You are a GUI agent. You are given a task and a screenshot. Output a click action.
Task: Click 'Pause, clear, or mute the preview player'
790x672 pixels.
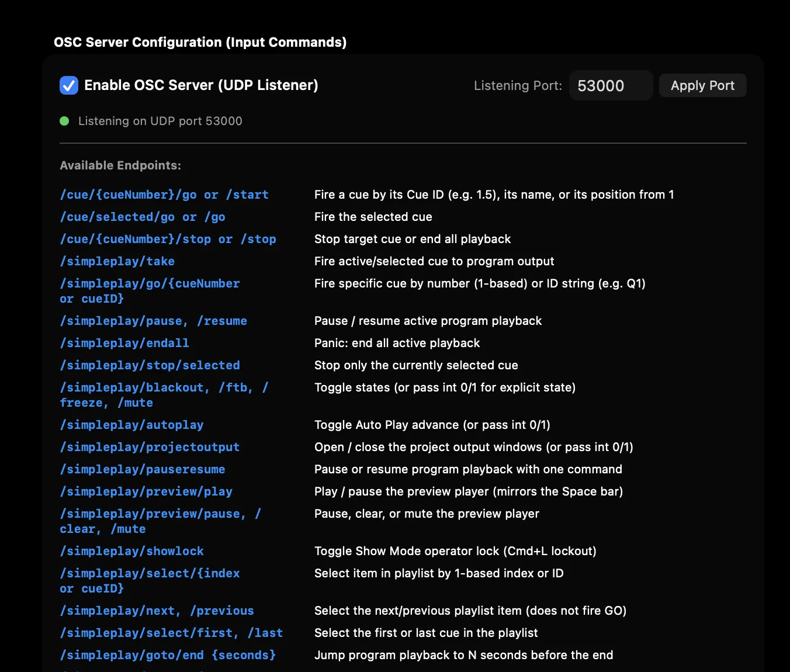[x=427, y=514]
